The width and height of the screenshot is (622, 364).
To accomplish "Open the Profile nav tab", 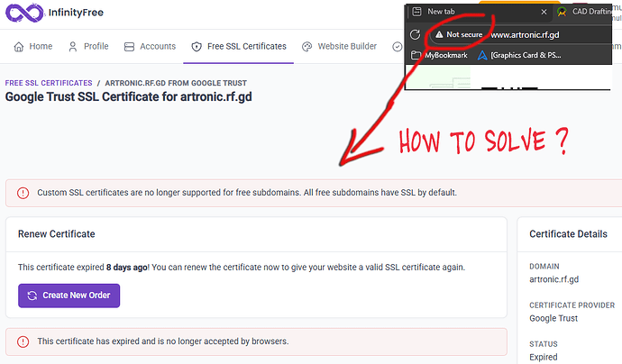I will click(x=87, y=46).
